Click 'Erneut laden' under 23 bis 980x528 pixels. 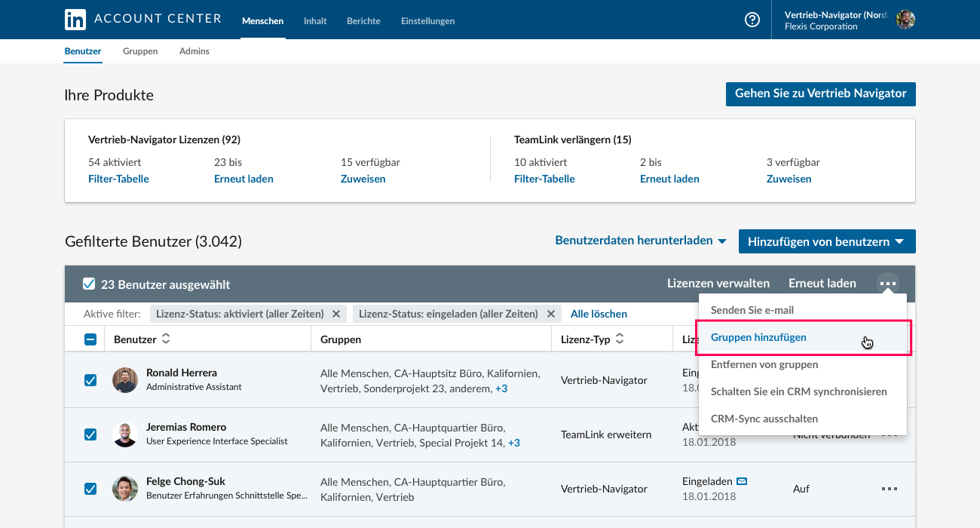[x=243, y=179]
